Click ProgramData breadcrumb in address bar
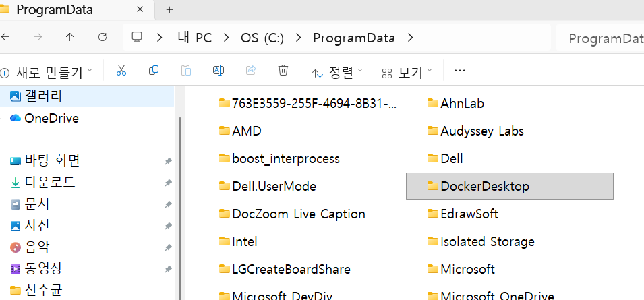The image size is (644, 300). coord(354,38)
